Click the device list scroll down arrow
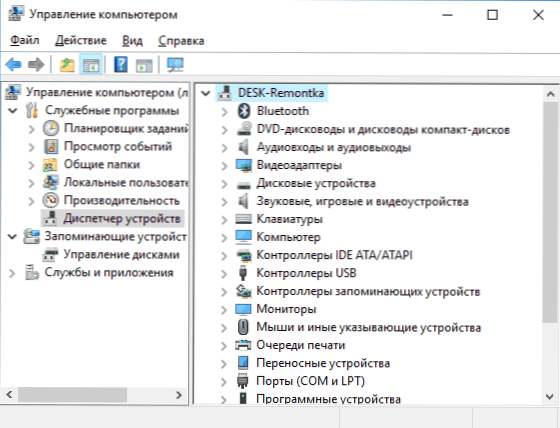Screen dimensions: 560x428 click(550, 396)
